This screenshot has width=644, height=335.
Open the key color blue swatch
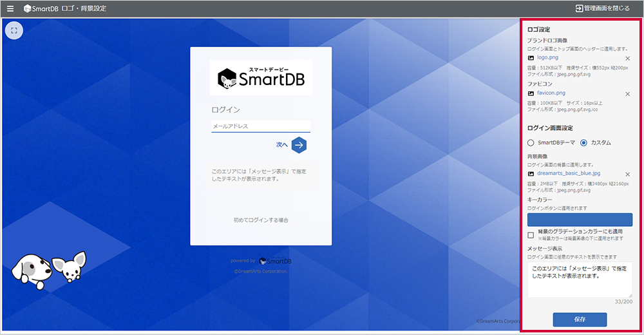pos(580,220)
